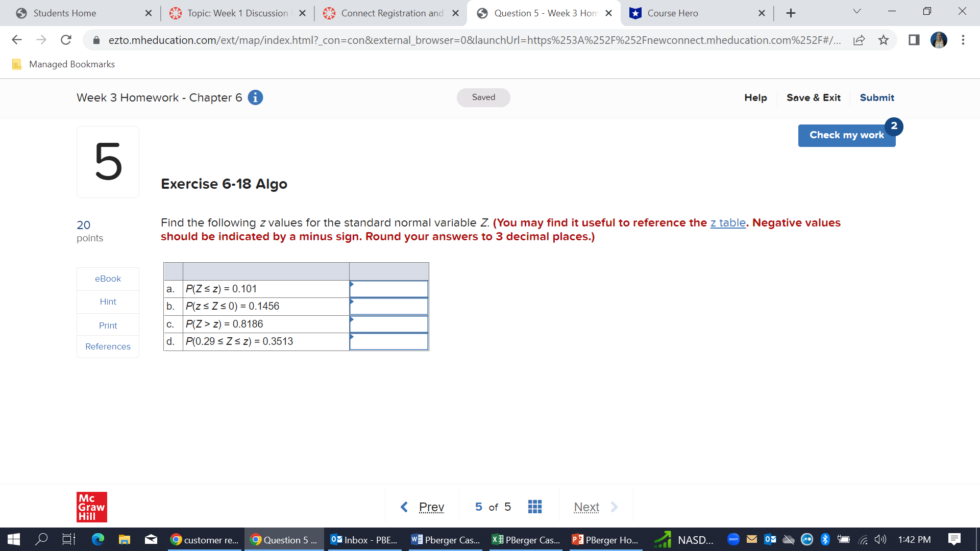The width and height of the screenshot is (980, 551).
Task: Click the answer field for row d
Action: tap(389, 342)
